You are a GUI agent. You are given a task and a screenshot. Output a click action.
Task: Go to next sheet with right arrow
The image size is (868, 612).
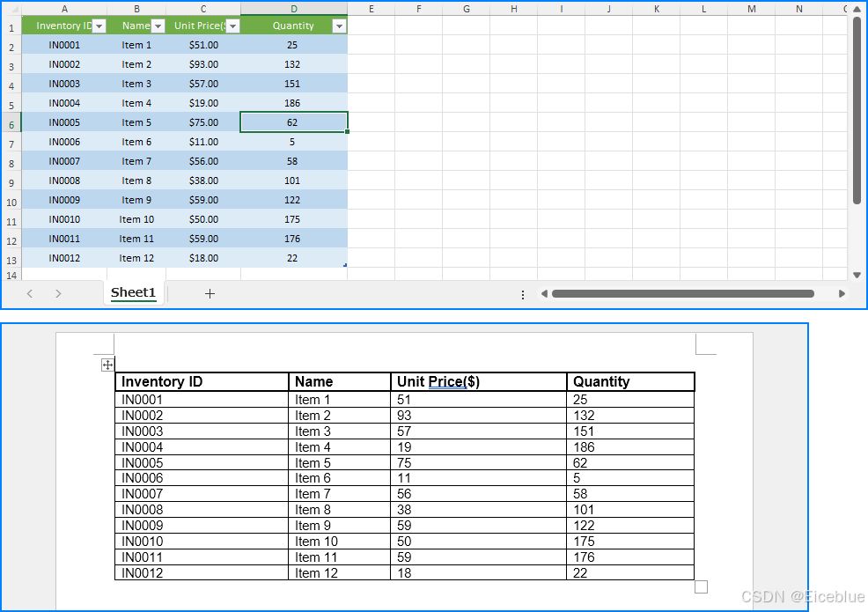pos(58,293)
